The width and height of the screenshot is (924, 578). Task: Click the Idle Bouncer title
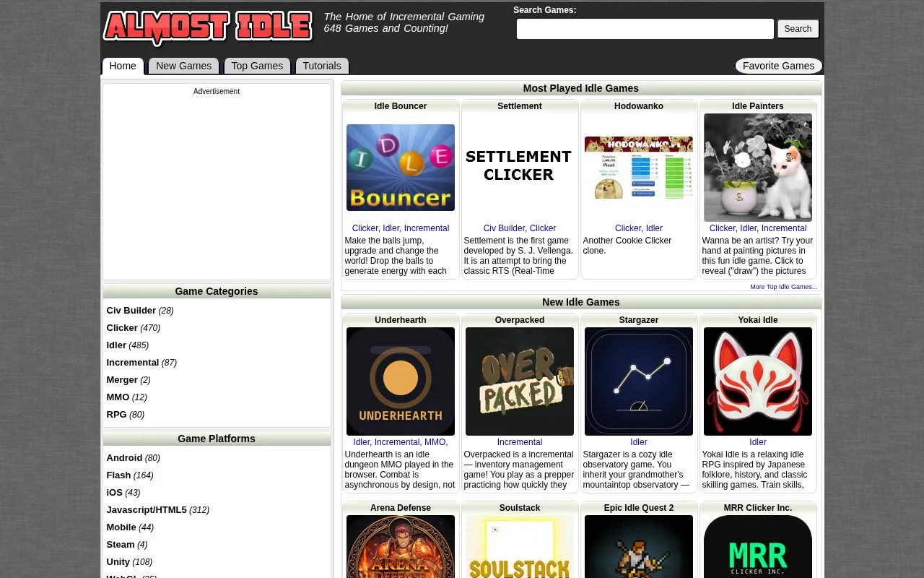tap(401, 106)
